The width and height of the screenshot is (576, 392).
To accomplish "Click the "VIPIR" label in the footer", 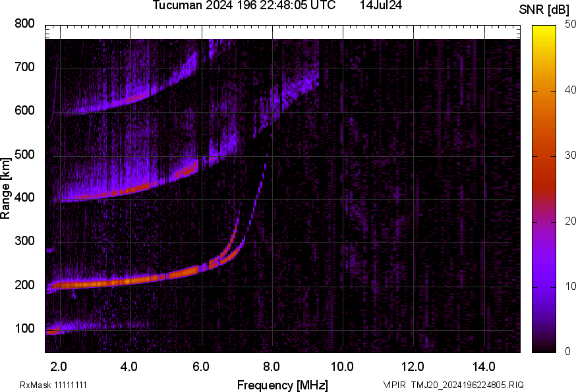I will [395, 385].
